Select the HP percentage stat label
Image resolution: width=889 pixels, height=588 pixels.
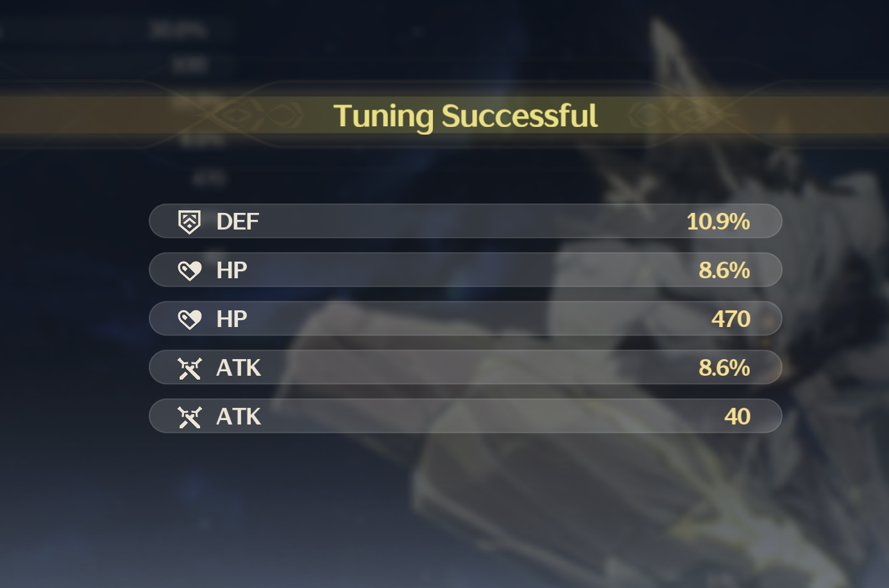[x=232, y=271]
